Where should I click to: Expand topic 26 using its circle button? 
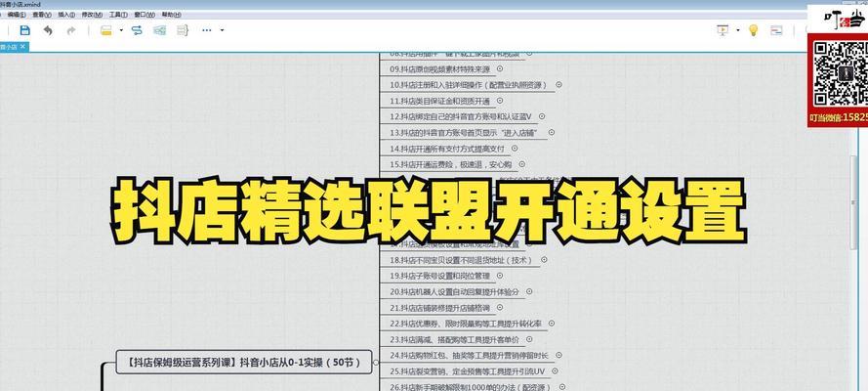point(562,387)
